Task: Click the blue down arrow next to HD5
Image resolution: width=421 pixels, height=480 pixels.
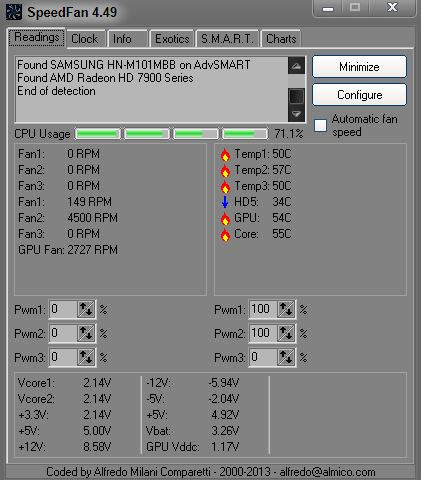Action: [225, 202]
